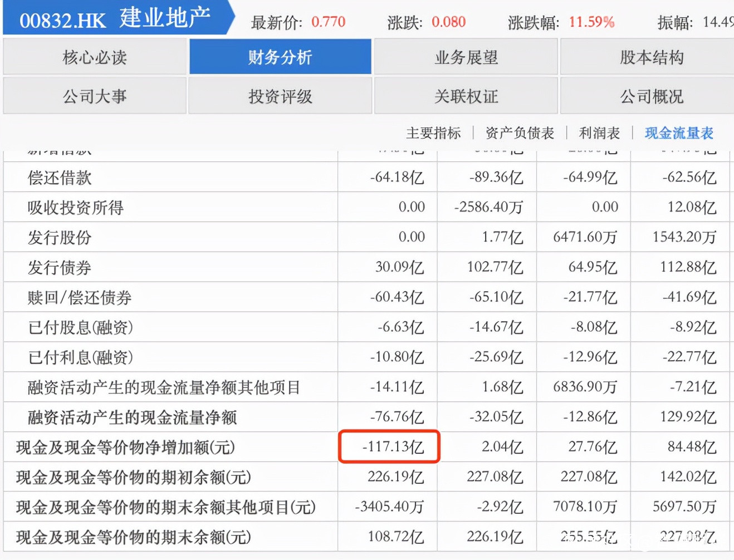Click the -12.96亿 cell in 已付利息(融资) row

pyautogui.click(x=590, y=357)
